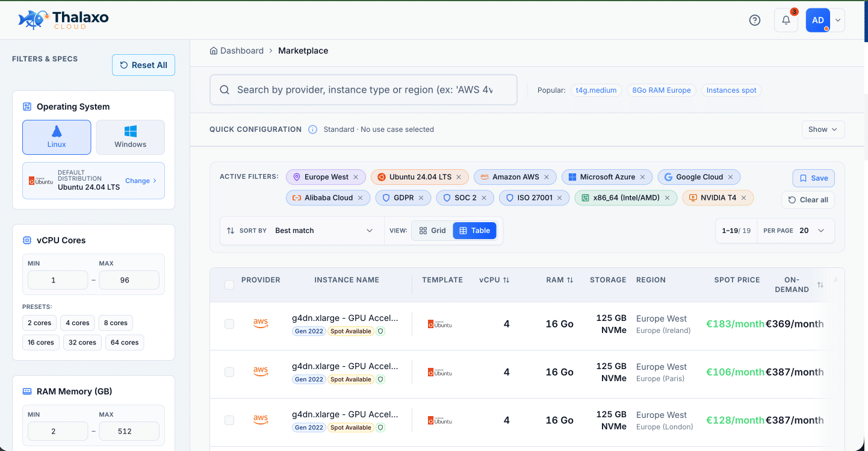868x451 pixels.
Task: Sort by On-Demand price column
Action: (820, 285)
